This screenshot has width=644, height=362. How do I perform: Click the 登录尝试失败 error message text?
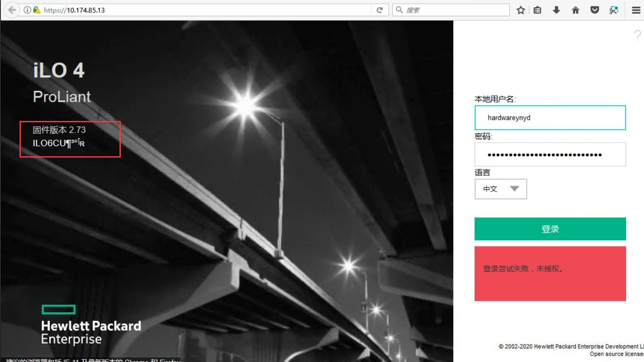coord(524,269)
